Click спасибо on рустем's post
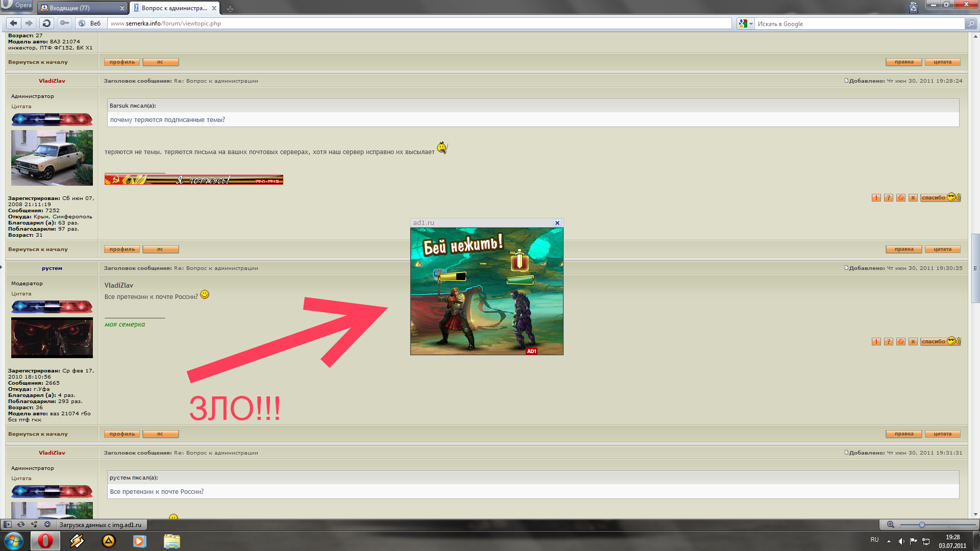The height and width of the screenshot is (551, 980). tap(941, 341)
